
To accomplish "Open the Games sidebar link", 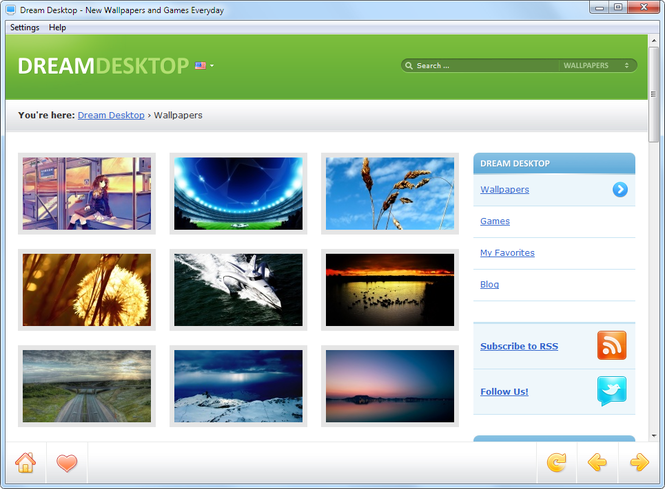I will pyautogui.click(x=495, y=221).
